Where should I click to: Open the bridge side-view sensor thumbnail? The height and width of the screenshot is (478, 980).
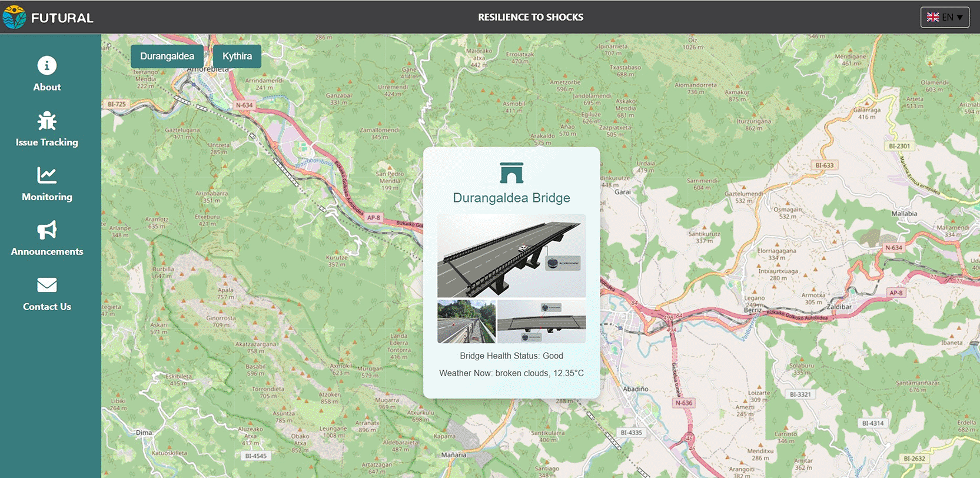[542, 321]
